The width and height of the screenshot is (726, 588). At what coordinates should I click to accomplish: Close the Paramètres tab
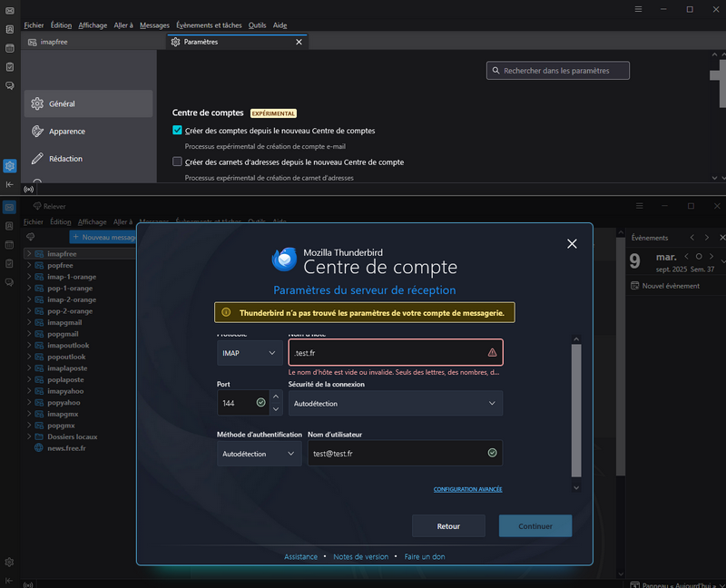tap(299, 42)
